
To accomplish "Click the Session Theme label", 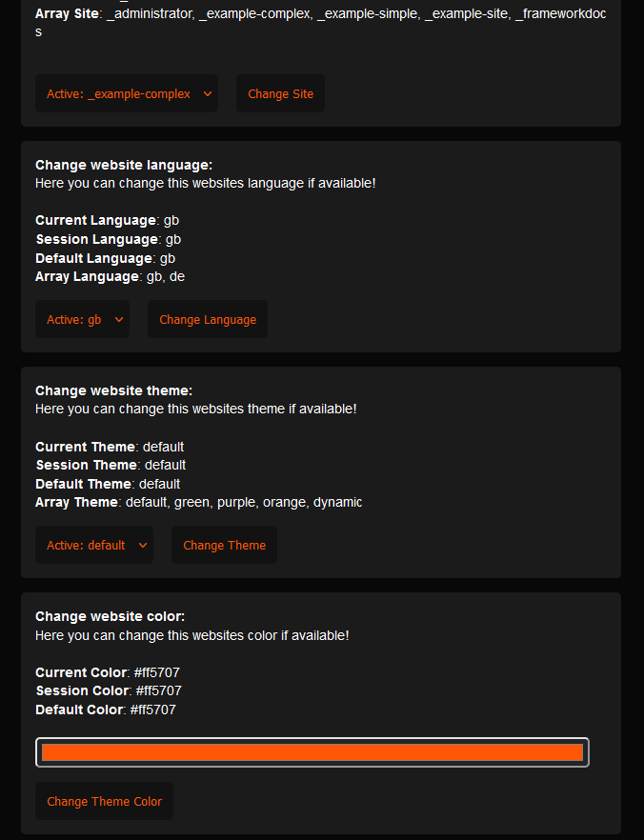I will coord(87,465).
